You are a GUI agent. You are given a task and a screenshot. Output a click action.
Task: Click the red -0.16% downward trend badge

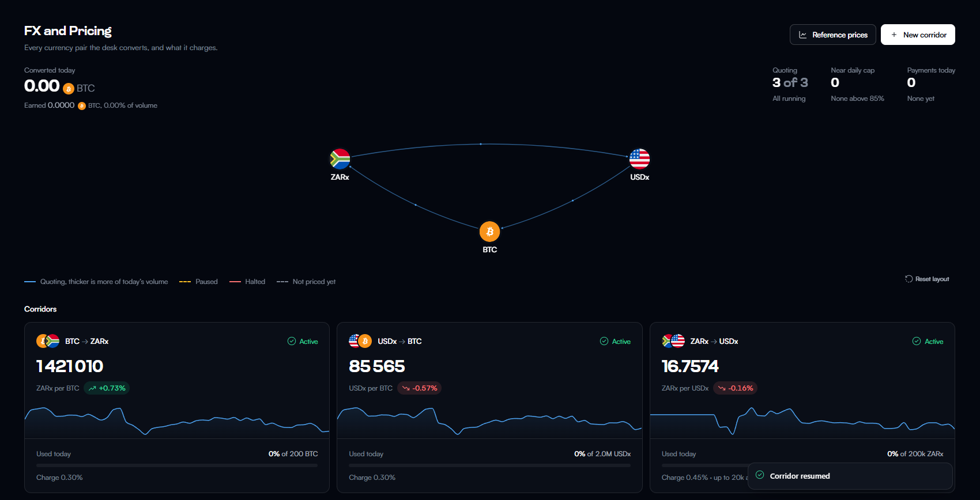tap(735, 388)
